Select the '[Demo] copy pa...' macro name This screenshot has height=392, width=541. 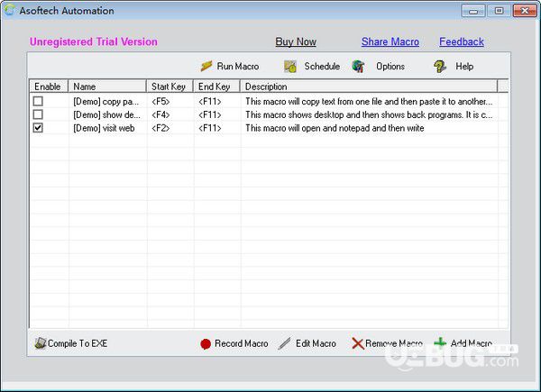tap(105, 101)
